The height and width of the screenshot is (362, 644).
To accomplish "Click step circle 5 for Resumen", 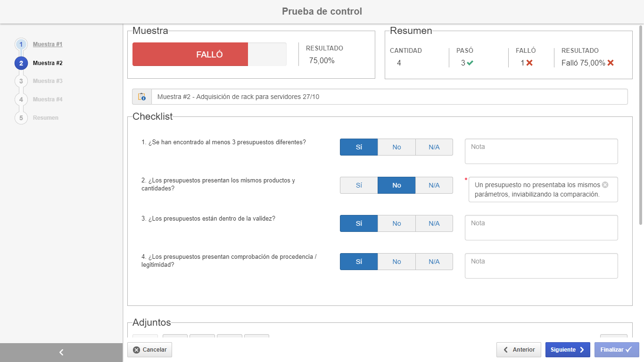I will (x=21, y=118).
